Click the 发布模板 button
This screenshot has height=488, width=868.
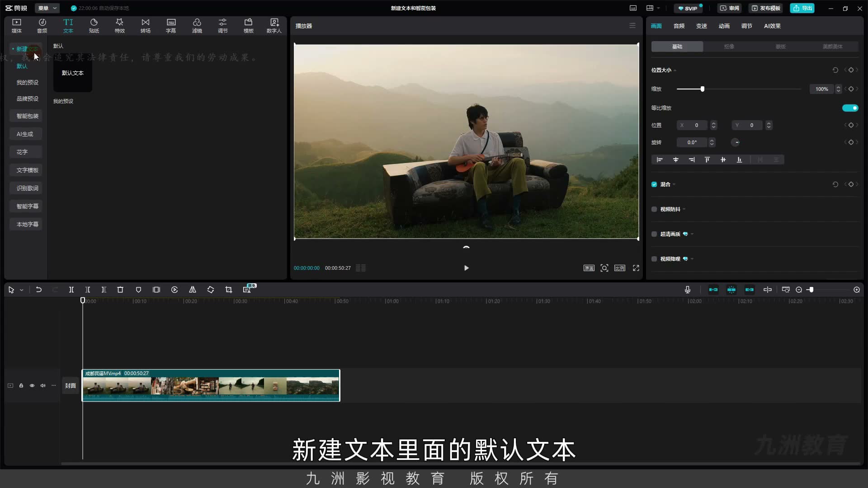[766, 8]
